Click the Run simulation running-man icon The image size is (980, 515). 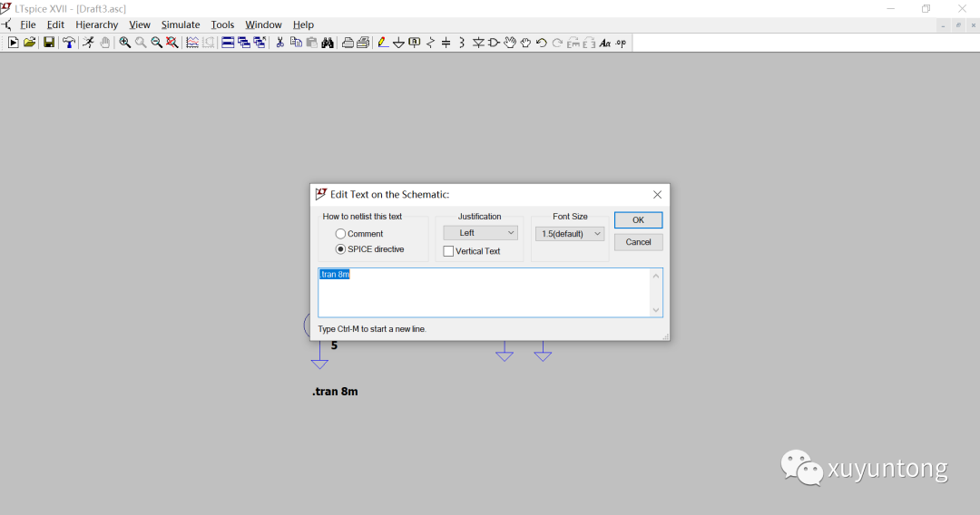[89, 43]
